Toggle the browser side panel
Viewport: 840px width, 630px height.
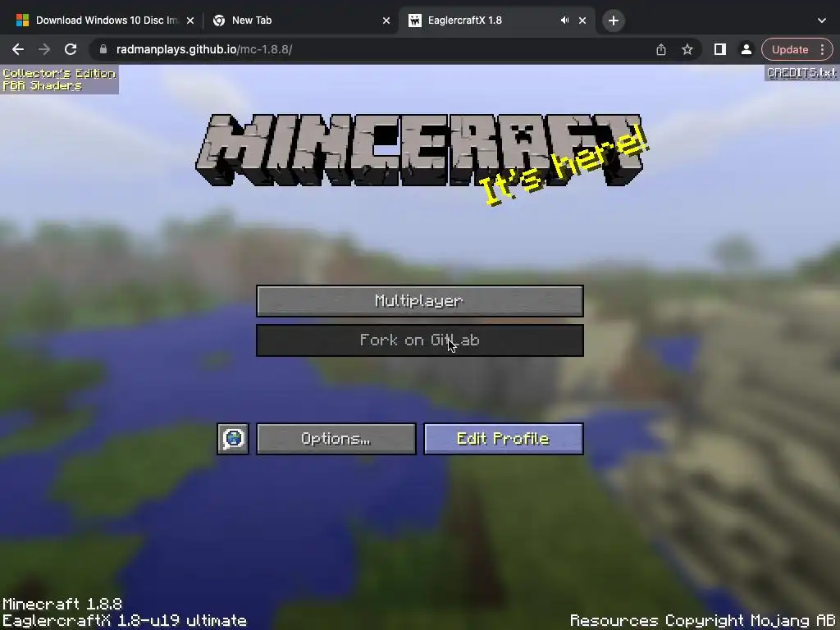point(720,49)
